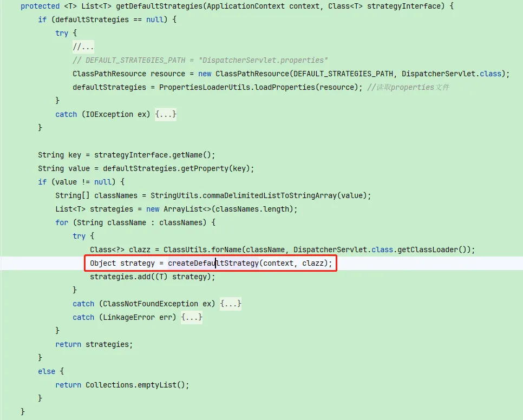Click the getDefaultStrategies method name
This screenshot has height=420, width=523.
(159, 6)
